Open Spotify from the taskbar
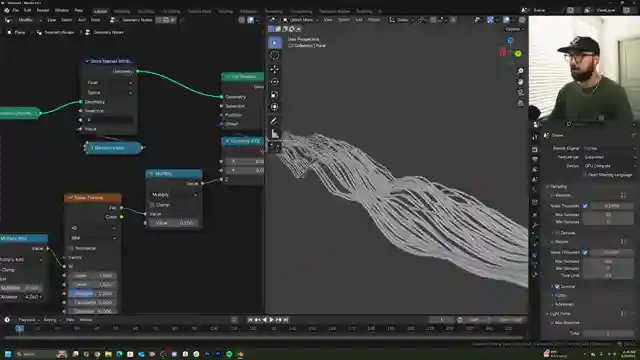Image resolution: width=640 pixels, height=360 pixels. [x=229, y=354]
